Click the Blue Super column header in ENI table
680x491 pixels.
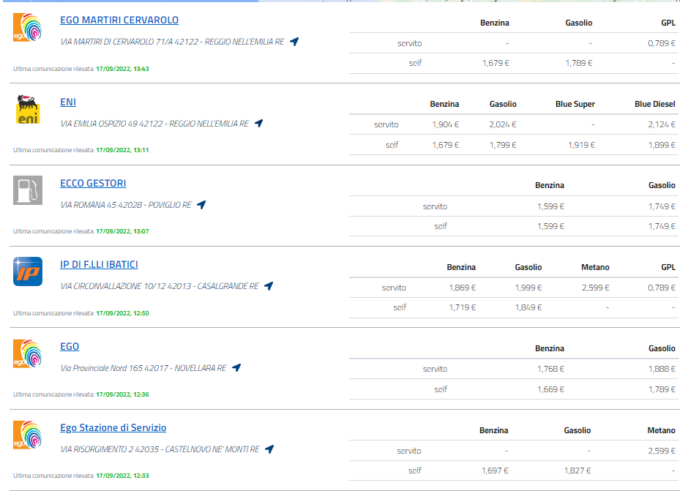point(575,104)
